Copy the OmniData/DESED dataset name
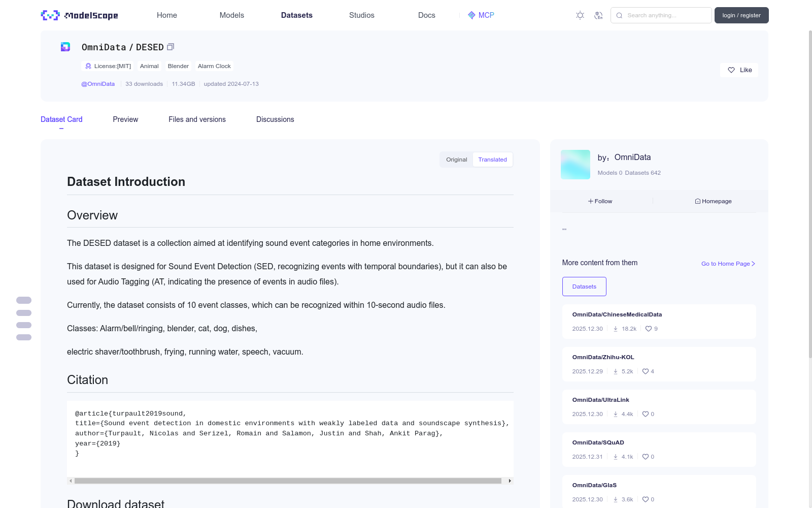The image size is (812, 508). (x=171, y=47)
